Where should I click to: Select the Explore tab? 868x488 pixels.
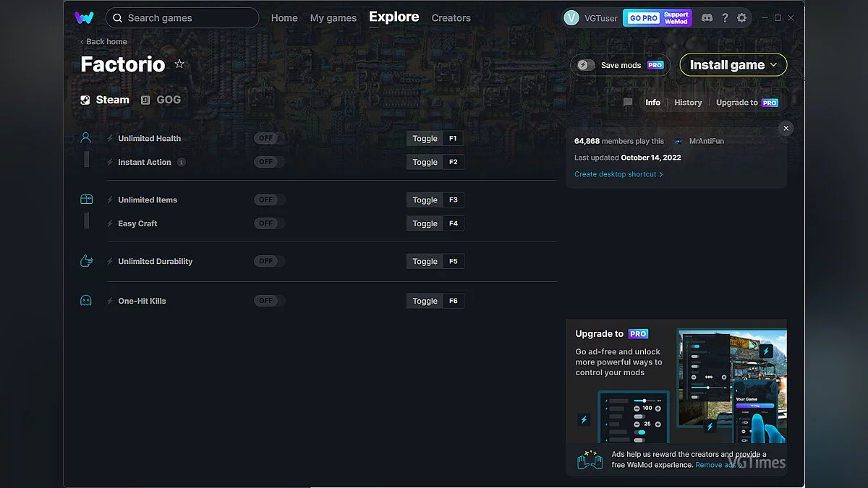click(393, 17)
